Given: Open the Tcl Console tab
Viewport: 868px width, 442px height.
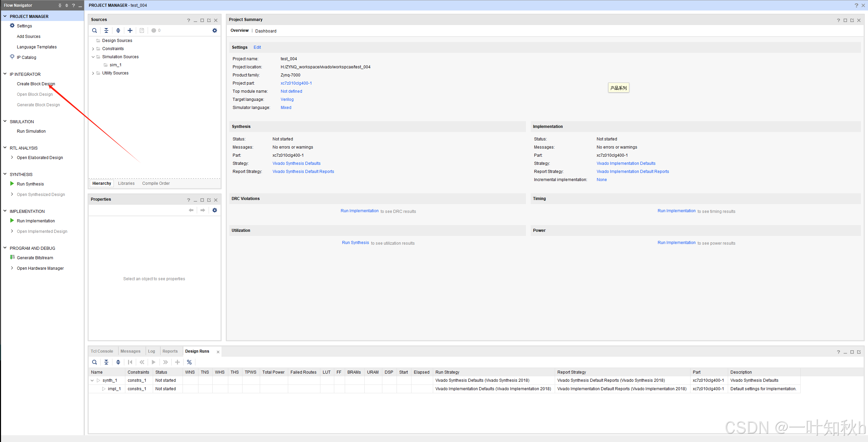Looking at the screenshot, I should click(x=102, y=351).
